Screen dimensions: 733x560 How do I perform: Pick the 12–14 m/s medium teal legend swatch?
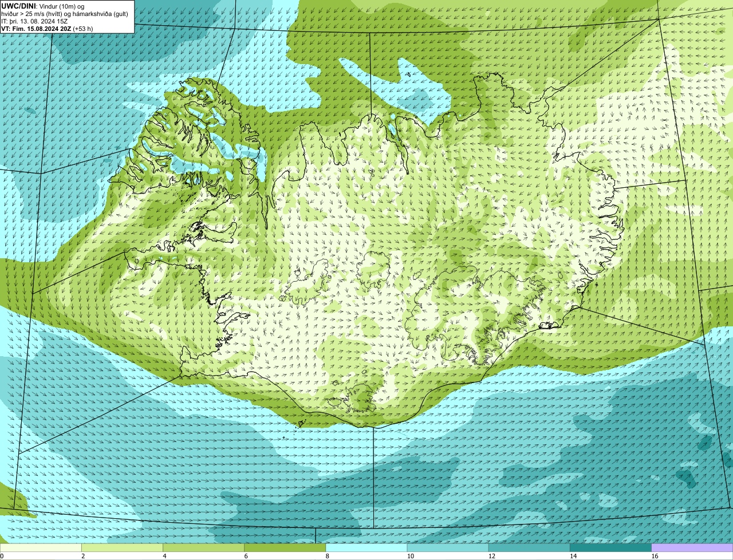(530, 547)
